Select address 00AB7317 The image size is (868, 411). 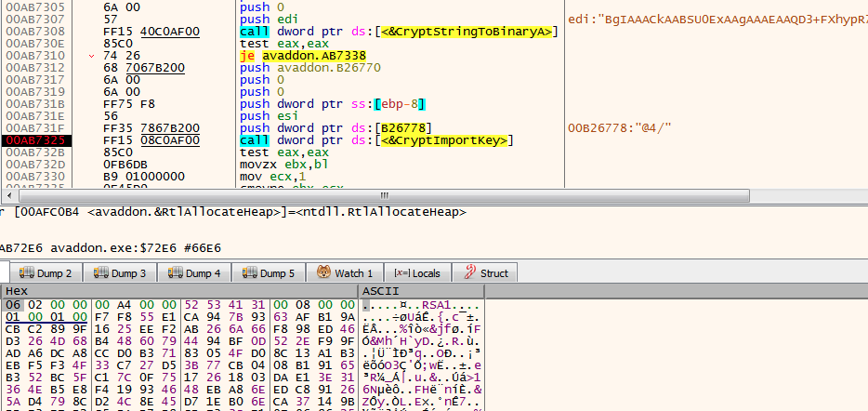35,80
